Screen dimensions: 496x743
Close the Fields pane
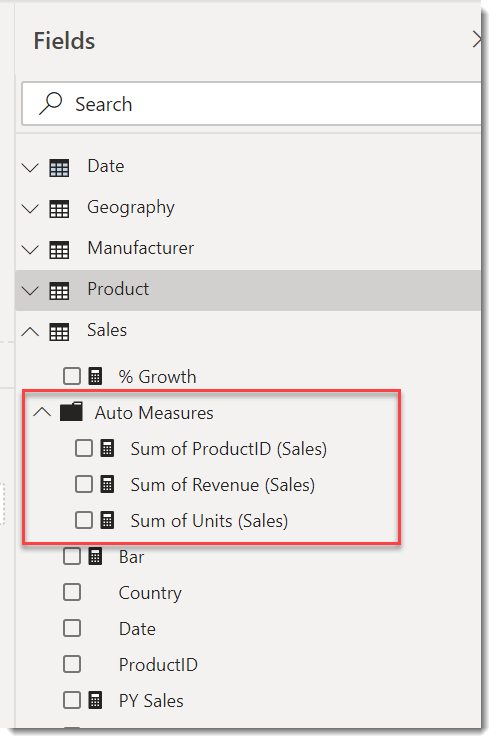pos(477,40)
